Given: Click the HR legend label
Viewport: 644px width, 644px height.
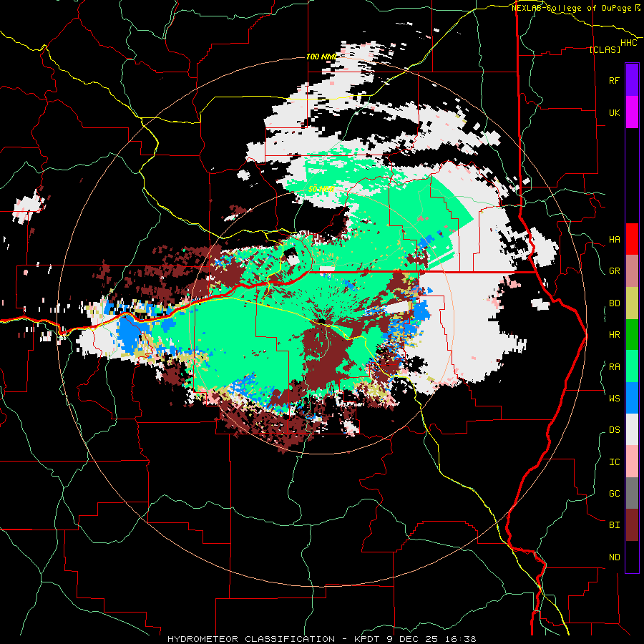Looking at the screenshot, I should click(614, 335).
